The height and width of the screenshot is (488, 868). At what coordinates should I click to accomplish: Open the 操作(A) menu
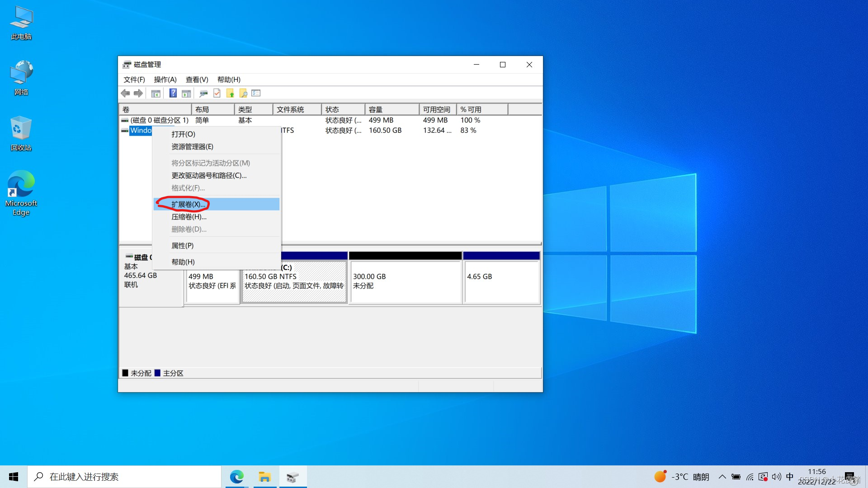pos(165,80)
